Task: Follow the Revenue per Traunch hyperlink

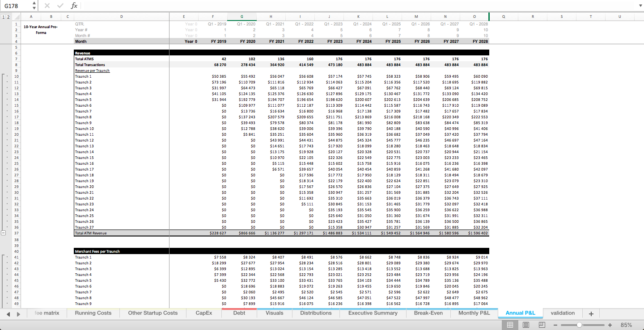Action: (x=92, y=71)
